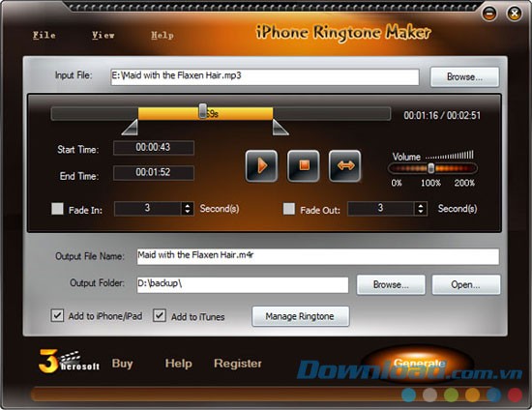Screen dimensions: 532x410
Task: Click the Buy link at bottom
Action: tap(122, 364)
